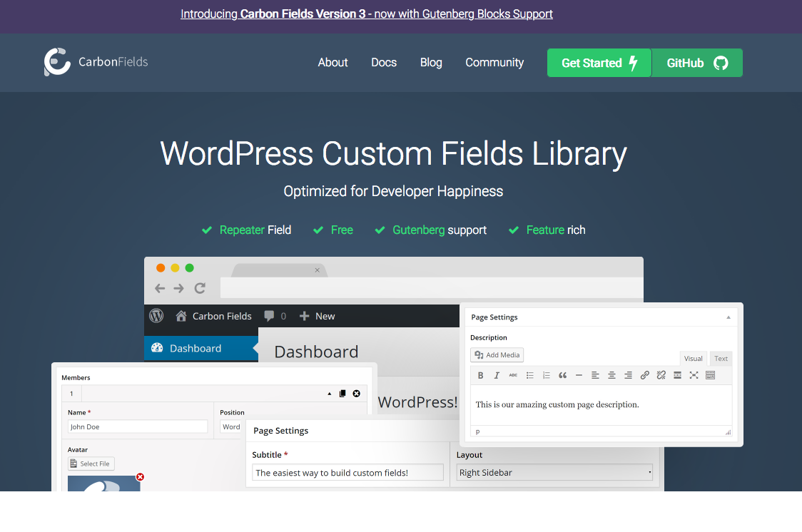This screenshot has height=532, width=802.
Task: Remove the Members entry 1
Action: [x=357, y=394]
